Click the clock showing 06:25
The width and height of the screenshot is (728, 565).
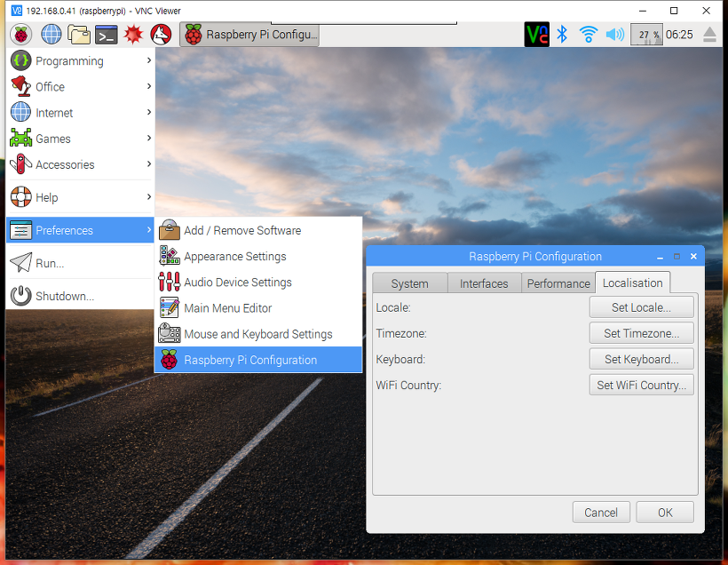pyautogui.click(x=679, y=35)
